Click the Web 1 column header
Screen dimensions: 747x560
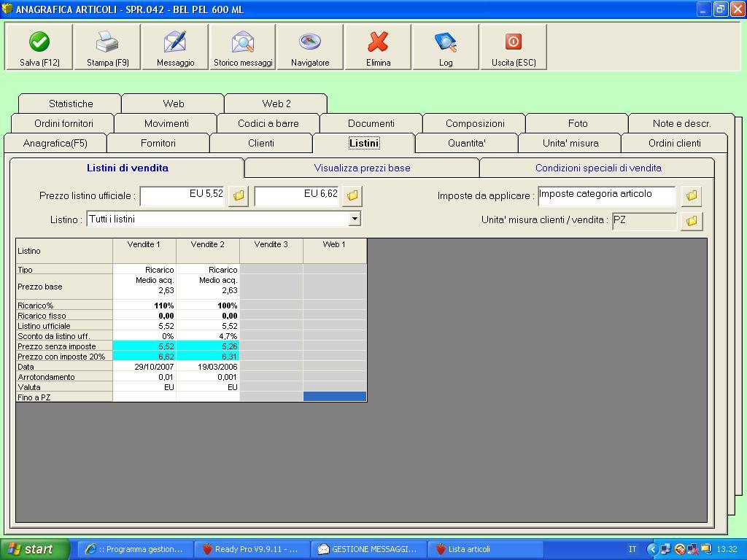coord(334,251)
